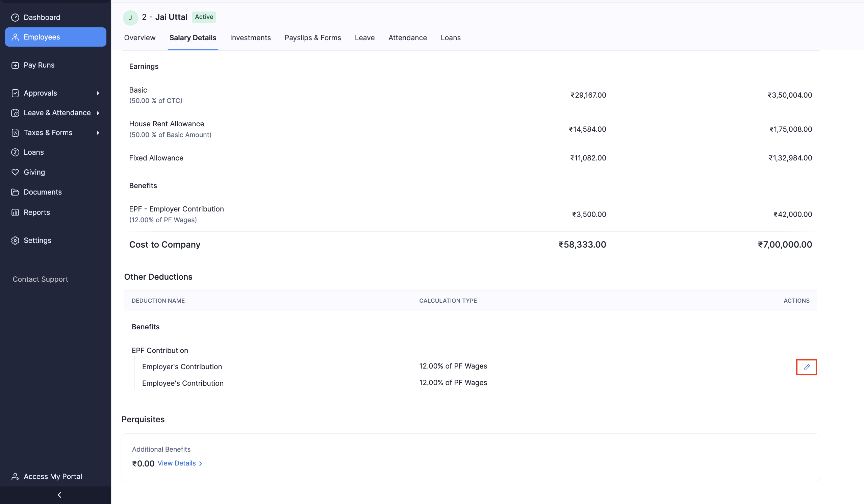Click the Pay Runs icon
Screen dimensions: 864x504
tap(15, 65)
